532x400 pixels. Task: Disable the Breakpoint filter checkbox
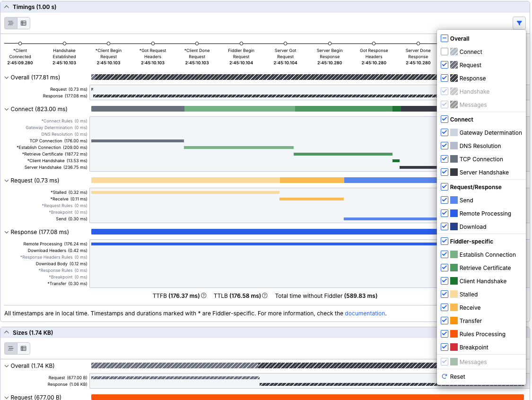click(x=445, y=347)
